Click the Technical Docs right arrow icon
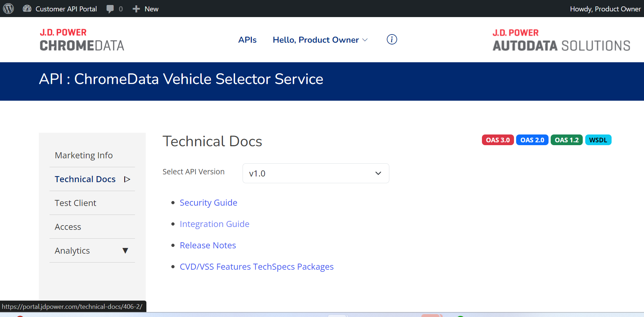The height and width of the screenshot is (317, 644). click(127, 179)
